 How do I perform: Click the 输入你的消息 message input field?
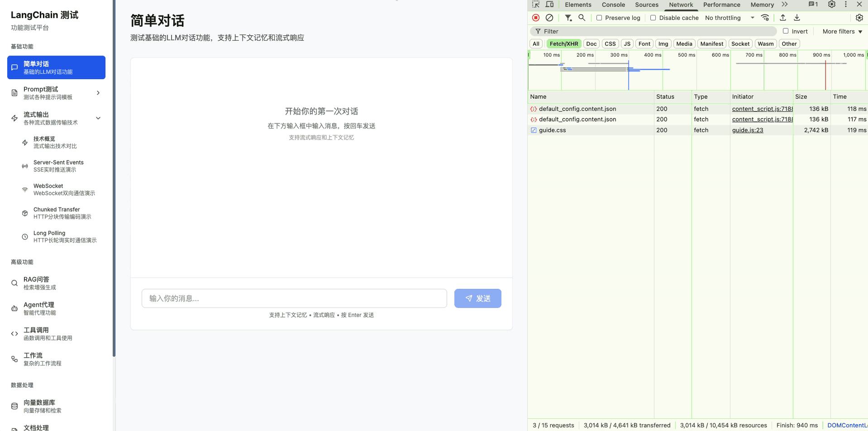click(294, 298)
